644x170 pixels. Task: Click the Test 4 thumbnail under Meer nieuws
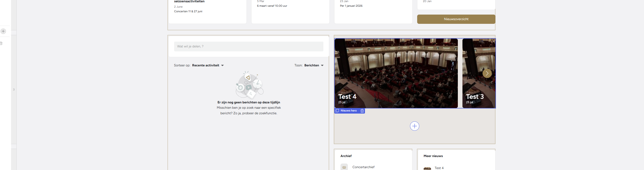[x=427, y=168]
